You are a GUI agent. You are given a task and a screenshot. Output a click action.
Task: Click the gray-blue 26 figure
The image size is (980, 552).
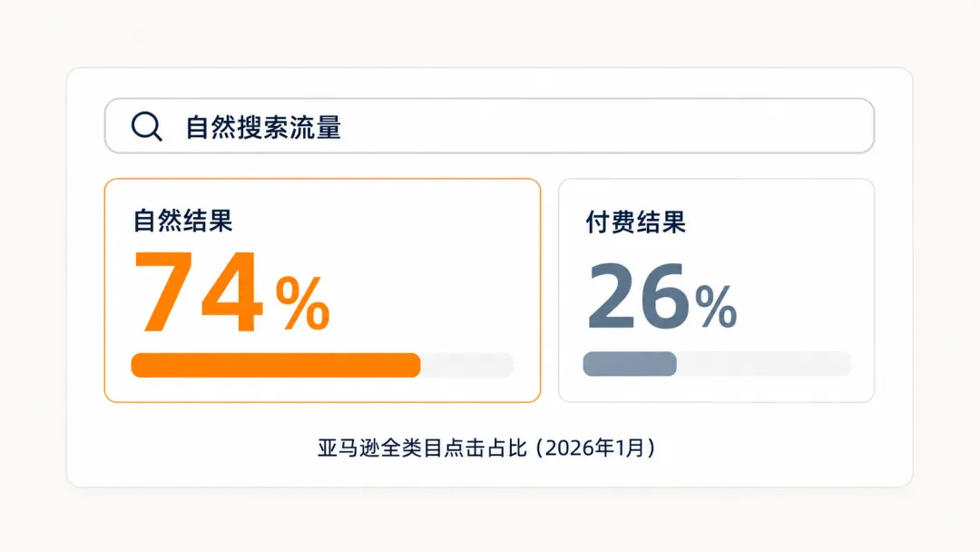[x=638, y=296]
